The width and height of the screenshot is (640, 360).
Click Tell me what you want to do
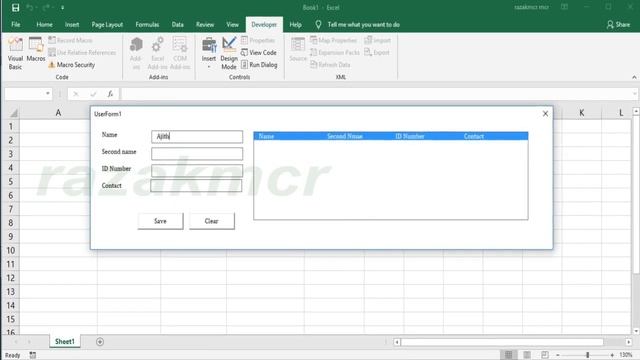tap(363, 24)
